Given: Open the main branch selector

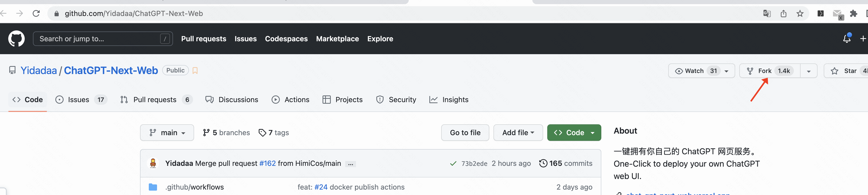Looking at the screenshot, I should coord(167,133).
